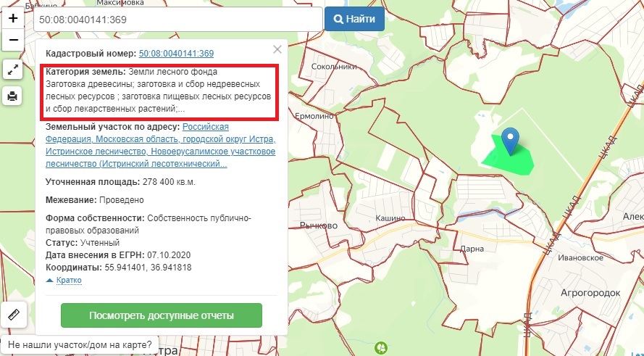
Task: Click the Рычково label on map
Action: (x=319, y=225)
